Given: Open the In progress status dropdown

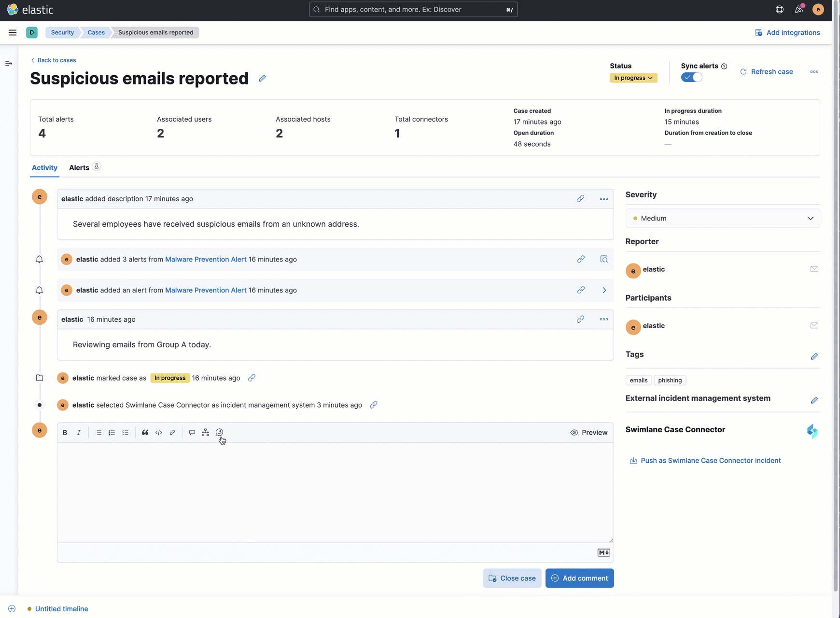Looking at the screenshot, I should [633, 78].
